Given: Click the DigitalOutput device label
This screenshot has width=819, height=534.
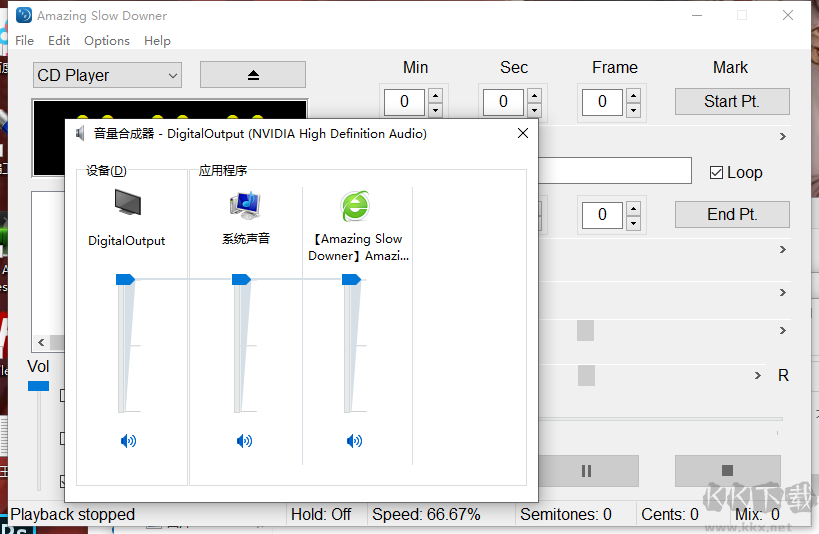Looking at the screenshot, I should click(x=127, y=241).
